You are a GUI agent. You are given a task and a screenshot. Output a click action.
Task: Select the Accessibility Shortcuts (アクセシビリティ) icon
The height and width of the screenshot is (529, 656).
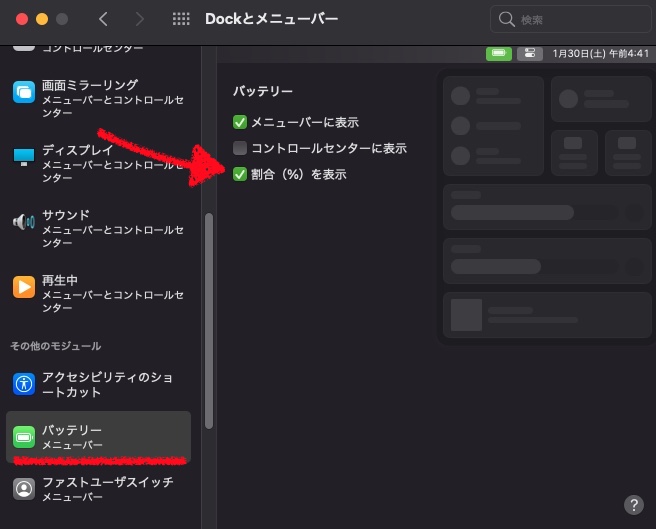coord(24,384)
